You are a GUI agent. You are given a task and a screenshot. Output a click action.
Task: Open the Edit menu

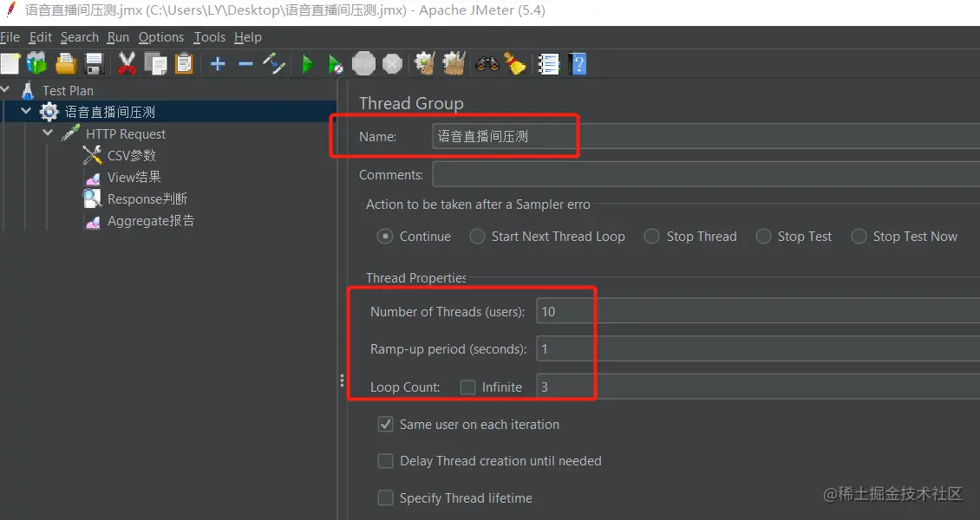pyautogui.click(x=41, y=37)
